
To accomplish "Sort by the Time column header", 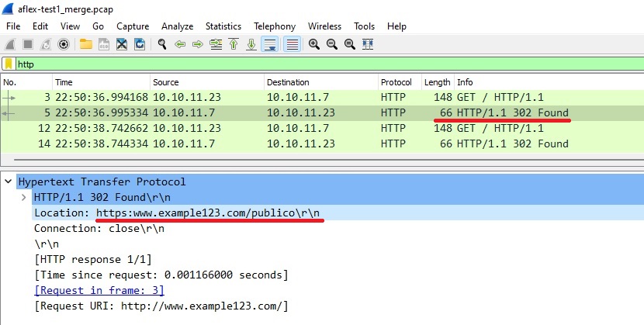I will (x=101, y=82).
